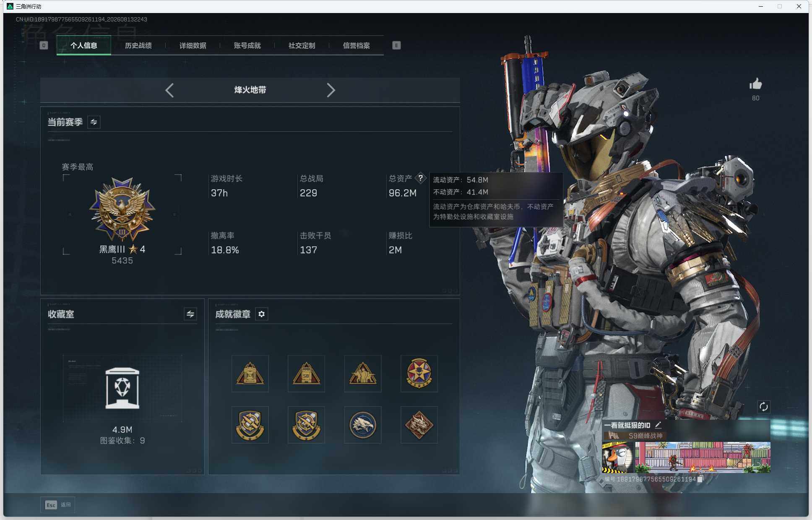Give a thumbs-up like to profile
812x520 pixels.
pyautogui.click(x=755, y=84)
